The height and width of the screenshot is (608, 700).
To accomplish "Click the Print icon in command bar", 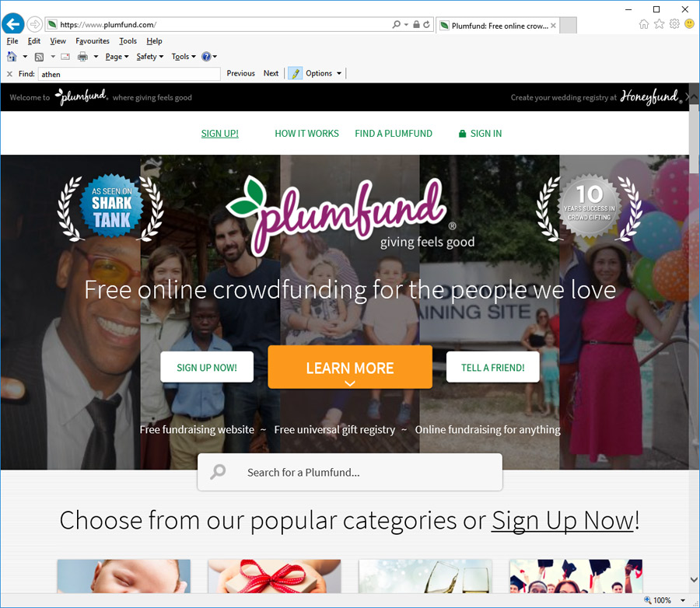I will point(82,57).
